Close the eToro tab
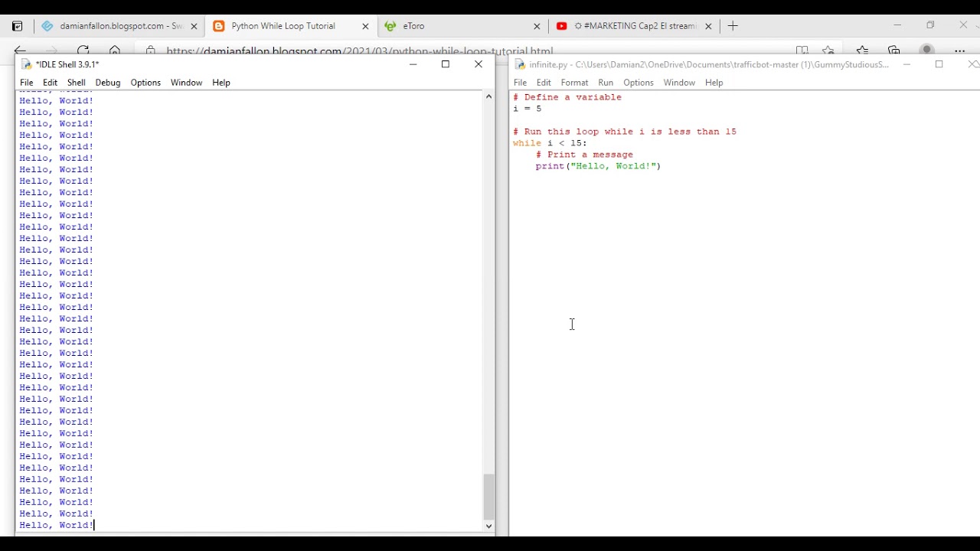Screen dimensions: 980x551 [537, 26]
